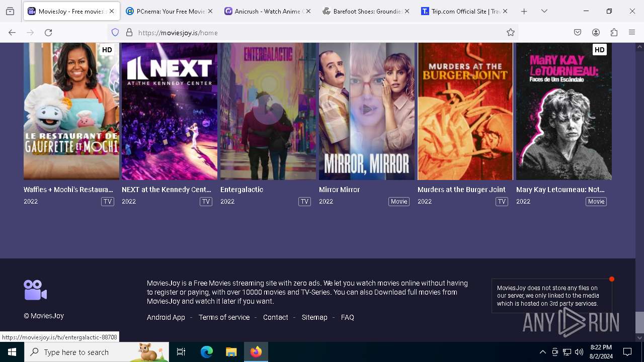644x362 pixels.
Task: Click the site security padlock icon
Action: point(129,33)
